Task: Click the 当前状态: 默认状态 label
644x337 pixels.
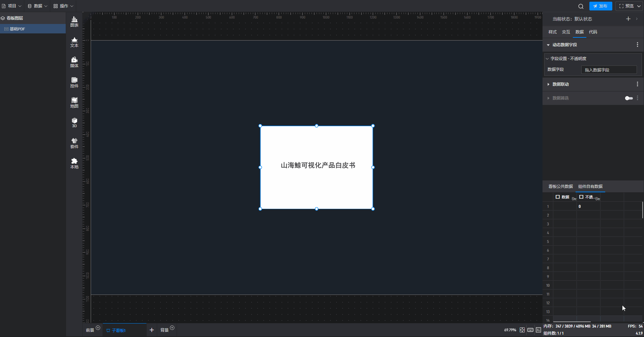Action: [572, 19]
